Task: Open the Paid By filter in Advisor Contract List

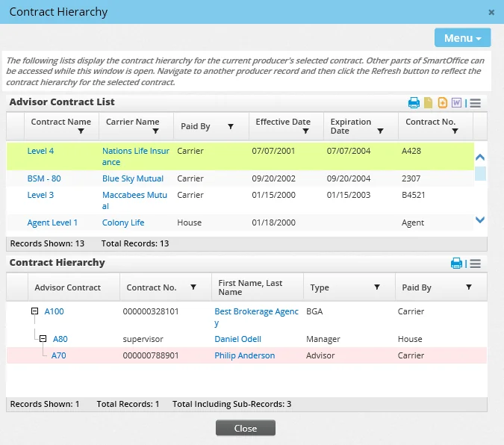Action: coord(231,126)
